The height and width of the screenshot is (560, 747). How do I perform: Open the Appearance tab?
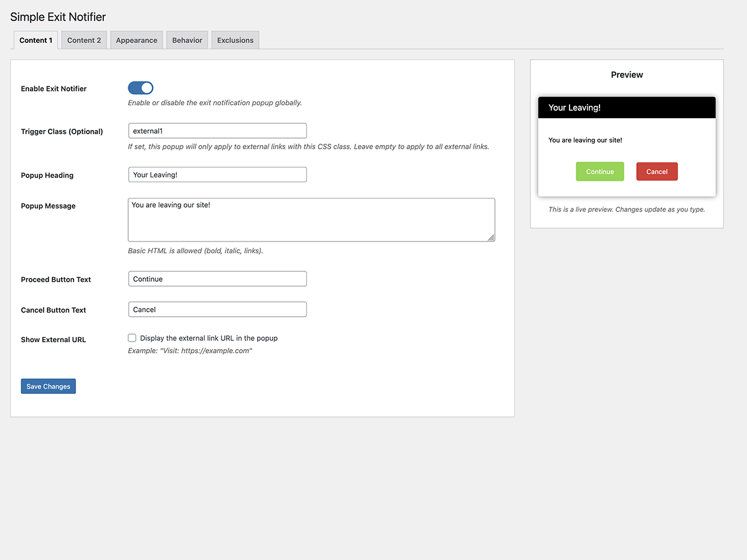coord(136,40)
